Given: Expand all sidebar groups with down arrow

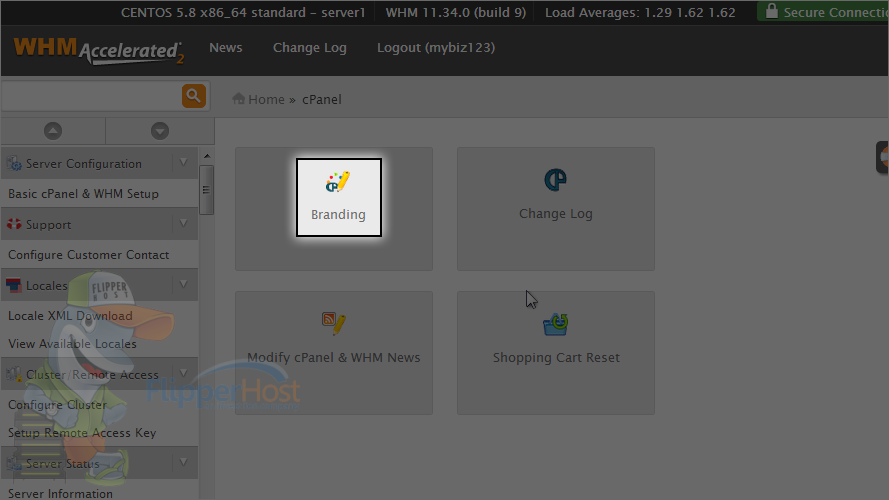Looking at the screenshot, I should point(160,131).
